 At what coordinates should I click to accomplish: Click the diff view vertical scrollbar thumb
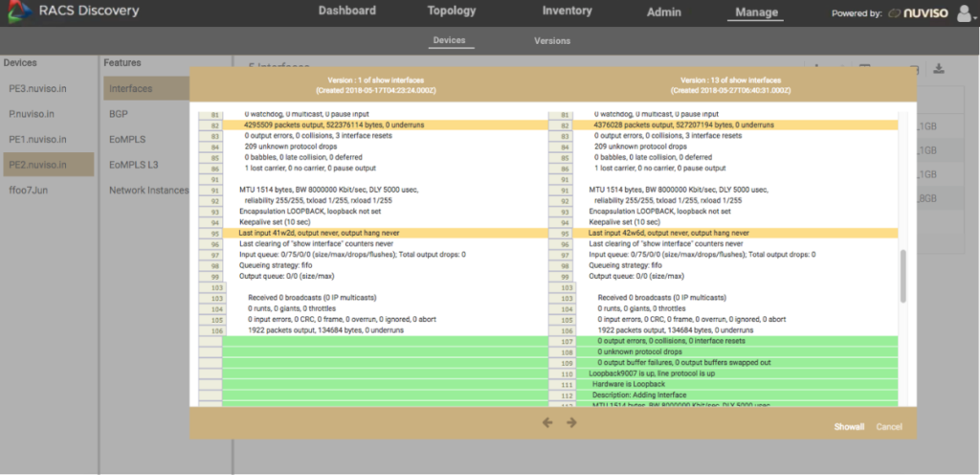[902, 277]
